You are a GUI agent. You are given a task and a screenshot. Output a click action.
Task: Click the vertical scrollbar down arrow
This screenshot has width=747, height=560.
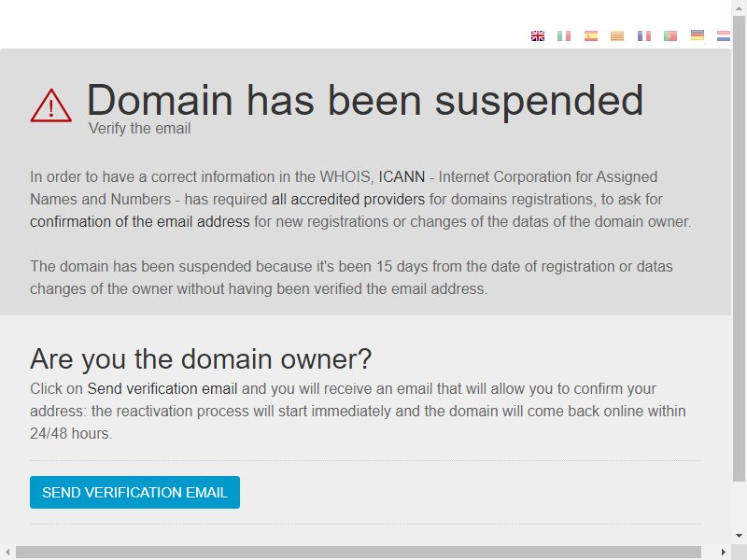click(739, 536)
